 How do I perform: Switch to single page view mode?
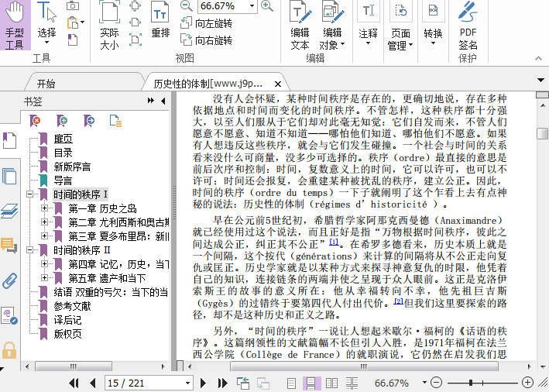292,383
